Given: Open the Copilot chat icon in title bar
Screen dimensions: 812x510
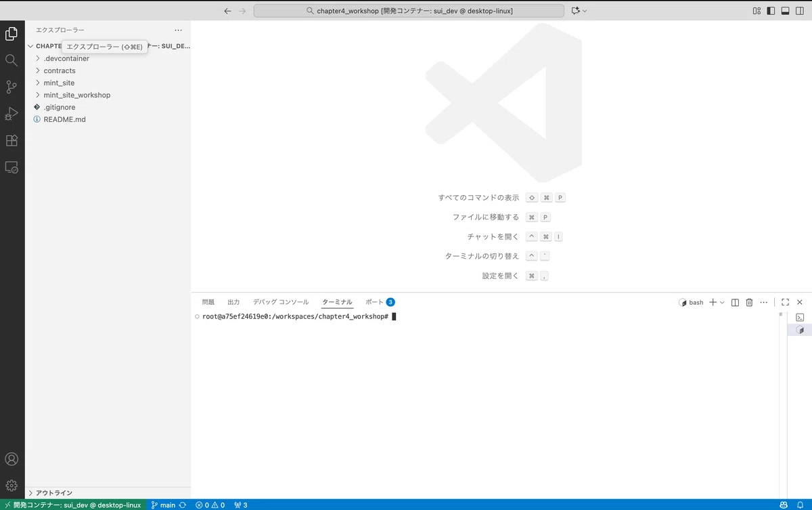Looking at the screenshot, I should coord(576,11).
